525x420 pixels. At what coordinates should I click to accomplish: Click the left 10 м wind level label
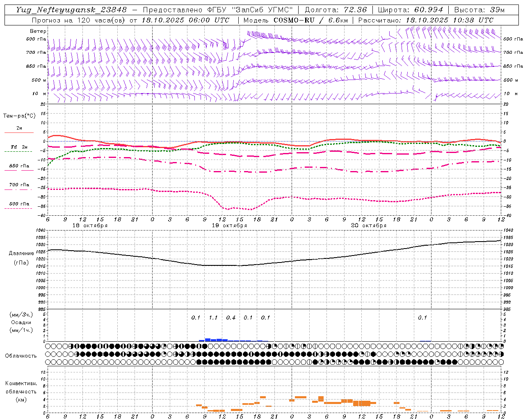coord(39,94)
